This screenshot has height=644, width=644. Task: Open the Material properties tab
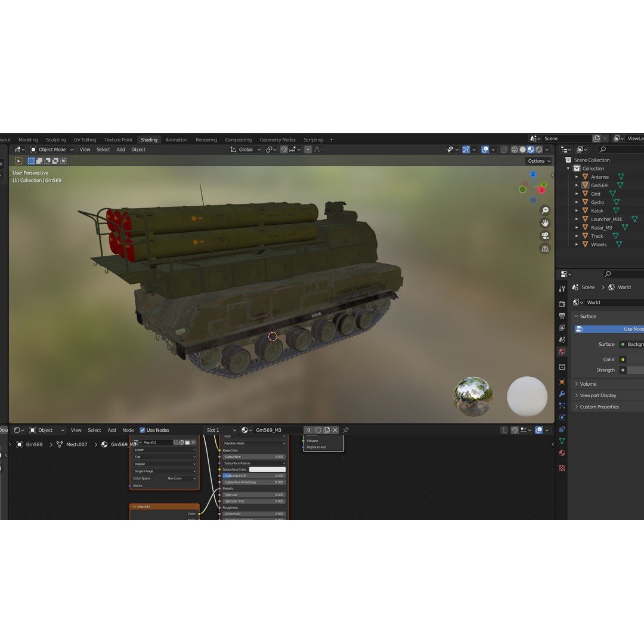(562, 453)
